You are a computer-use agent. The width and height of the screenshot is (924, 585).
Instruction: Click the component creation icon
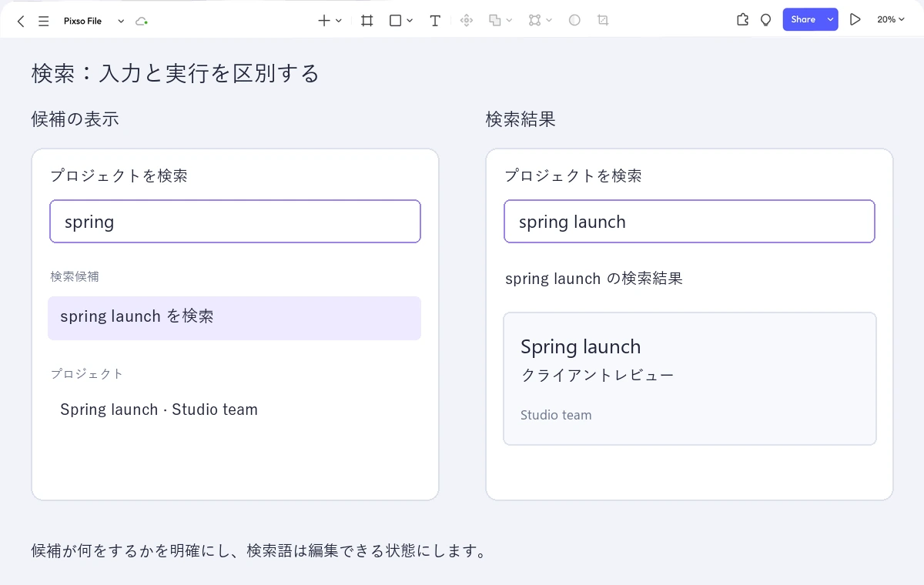[x=466, y=21]
